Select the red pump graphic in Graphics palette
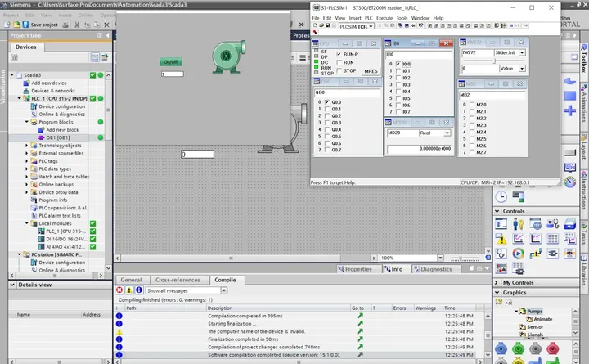This screenshot has width=589, height=364. pyautogui.click(x=552, y=348)
